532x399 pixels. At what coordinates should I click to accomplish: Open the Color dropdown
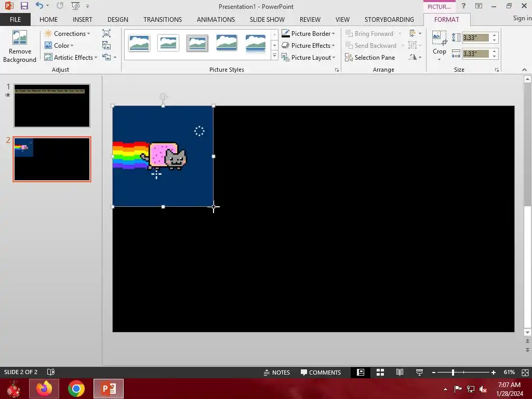click(59, 46)
